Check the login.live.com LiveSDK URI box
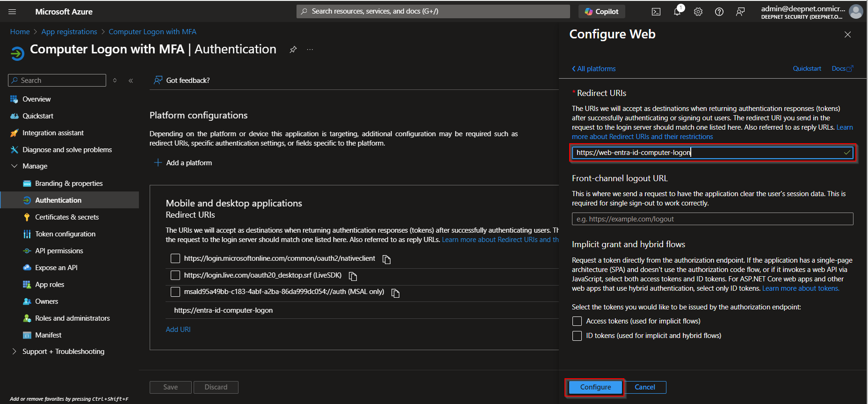This screenshot has height=404, width=868. [175, 275]
